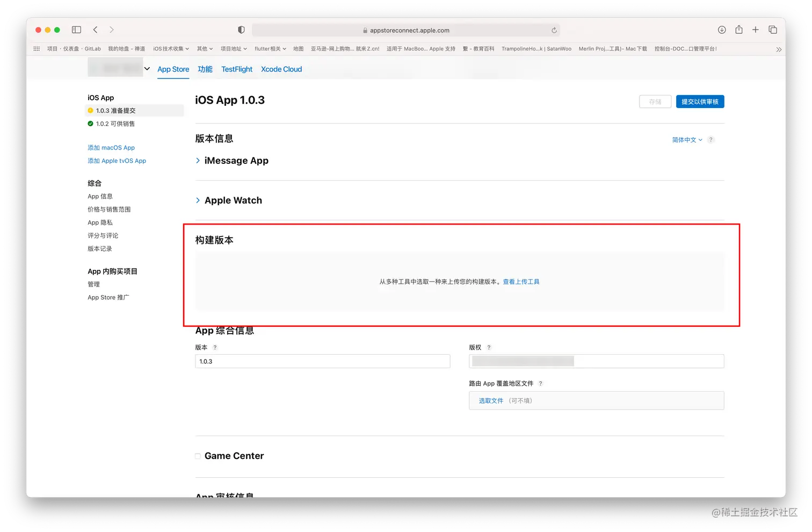Open 评分与评论 in the sidebar
The image size is (812, 532).
[x=103, y=235]
